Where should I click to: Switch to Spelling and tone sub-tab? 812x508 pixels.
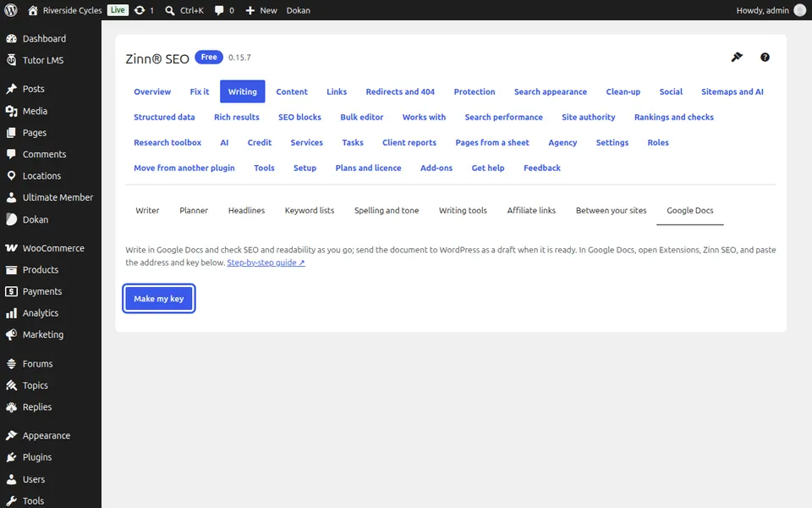(387, 211)
